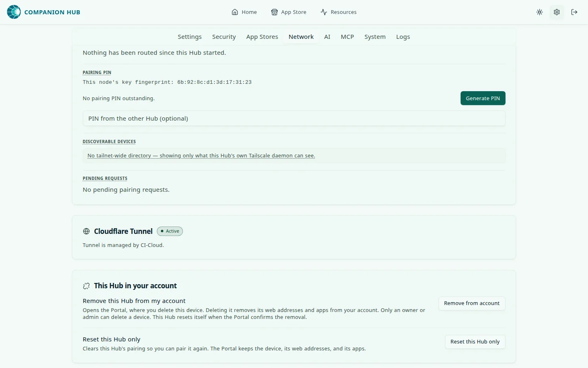Open the Resources navigation link
Image resolution: width=588 pixels, height=368 pixels.
click(339, 12)
